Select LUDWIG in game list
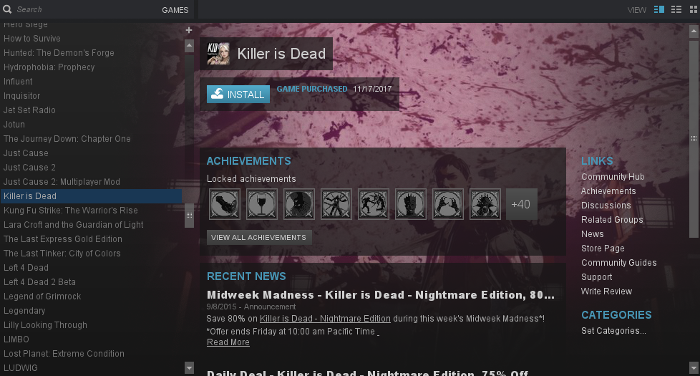The image size is (700, 376). tap(20, 368)
